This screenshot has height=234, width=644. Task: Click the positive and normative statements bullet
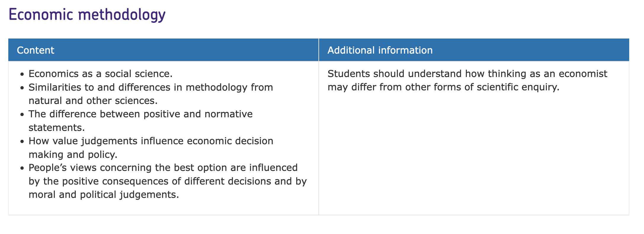(x=140, y=121)
